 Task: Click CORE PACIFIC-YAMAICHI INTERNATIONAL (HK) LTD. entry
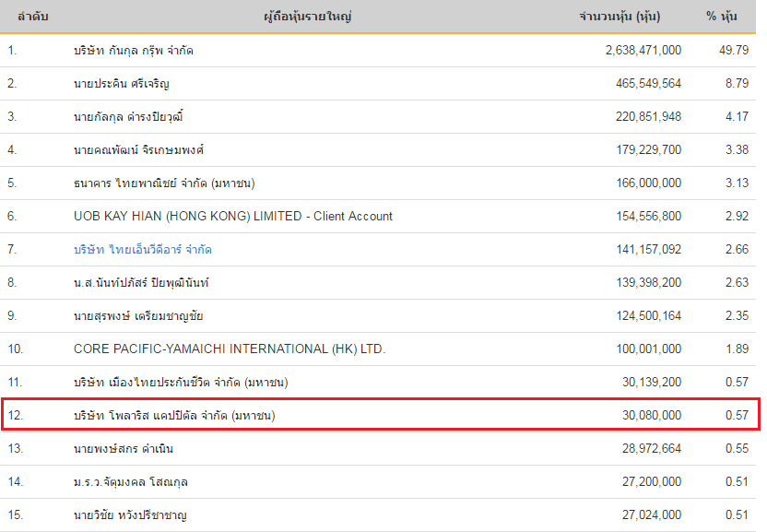230,349
